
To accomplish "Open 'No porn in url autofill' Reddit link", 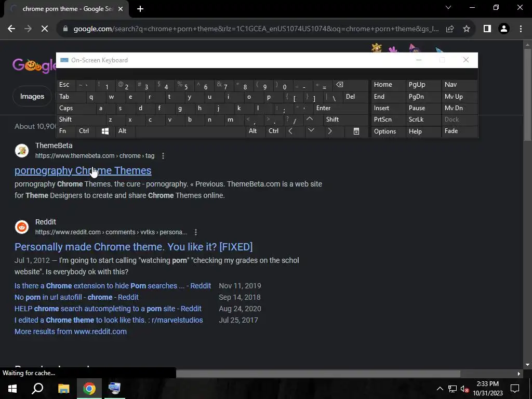I will click(76, 297).
